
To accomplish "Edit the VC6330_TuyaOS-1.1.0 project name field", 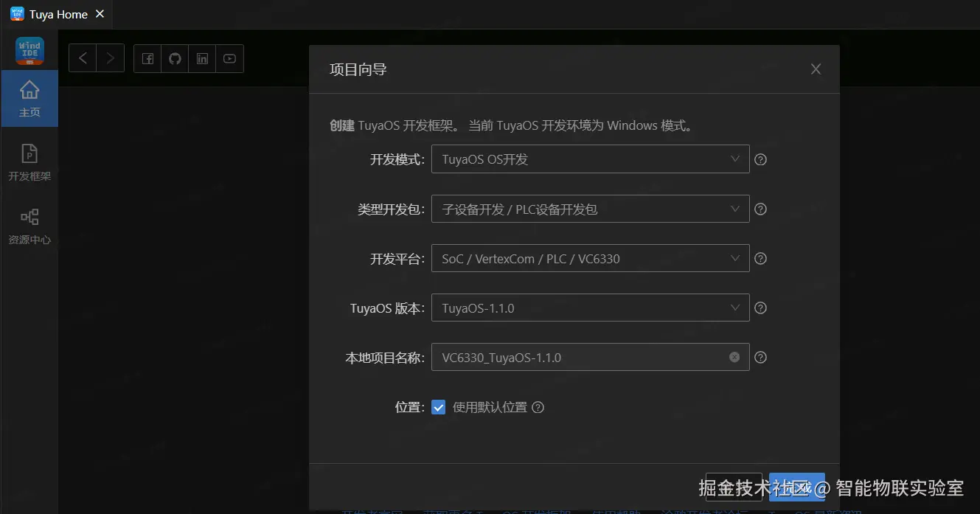I will [591, 357].
